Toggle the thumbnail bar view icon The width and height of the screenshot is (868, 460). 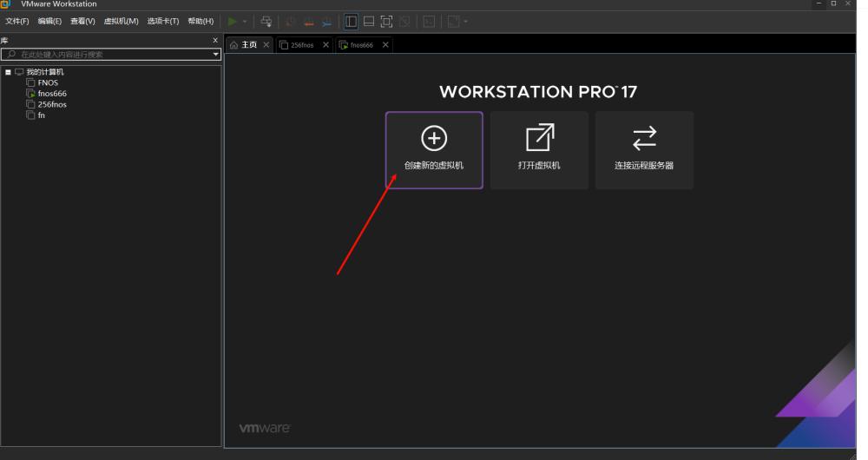click(x=369, y=22)
